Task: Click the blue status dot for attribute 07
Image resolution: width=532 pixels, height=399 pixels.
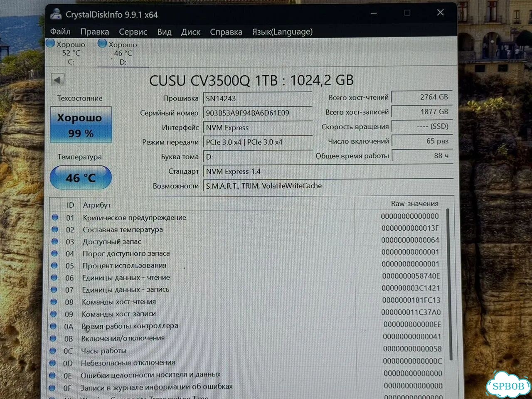Action: pyautogui.click(x=54, y=289)
